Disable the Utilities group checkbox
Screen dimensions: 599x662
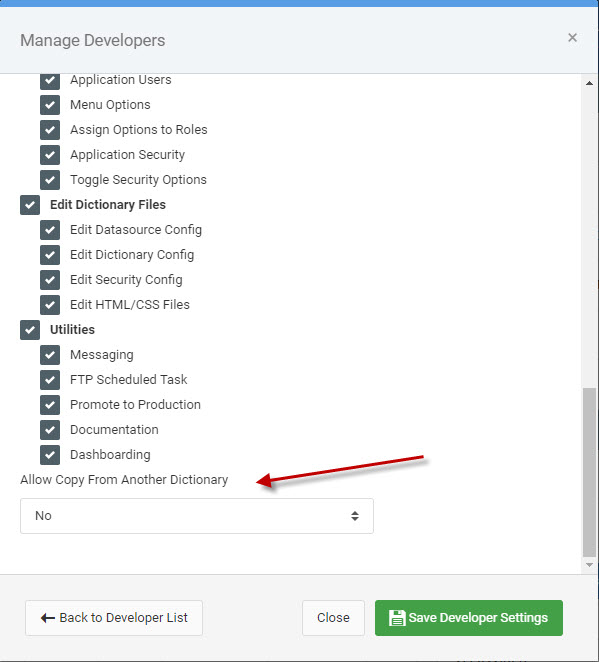pyautogui.click(x=30, y=330)
